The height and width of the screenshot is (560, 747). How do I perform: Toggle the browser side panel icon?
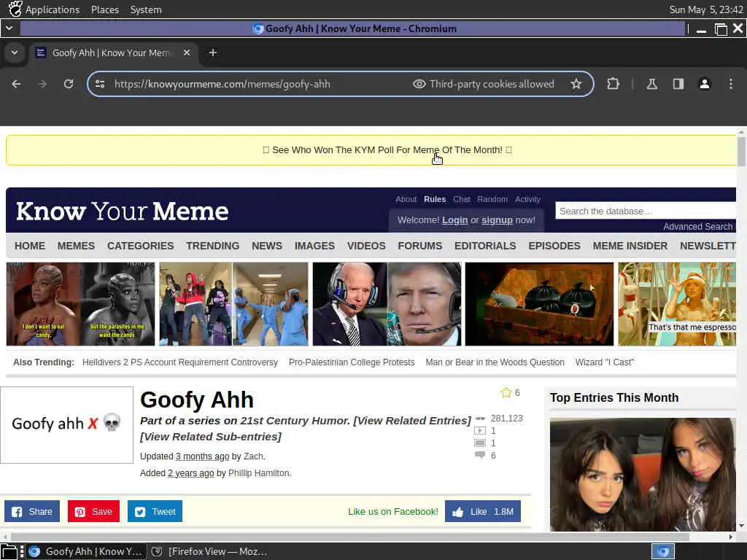tap(678, 84)
